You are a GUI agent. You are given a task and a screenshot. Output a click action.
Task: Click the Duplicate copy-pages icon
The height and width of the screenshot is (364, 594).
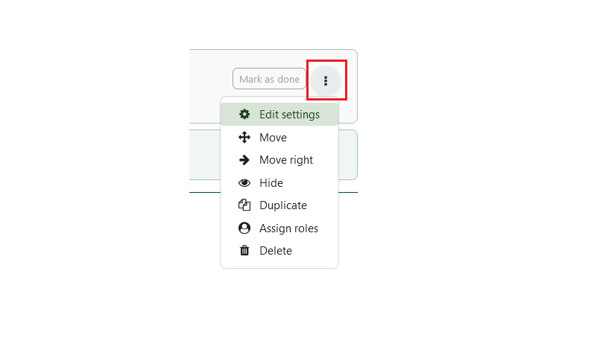click(244, 205)
